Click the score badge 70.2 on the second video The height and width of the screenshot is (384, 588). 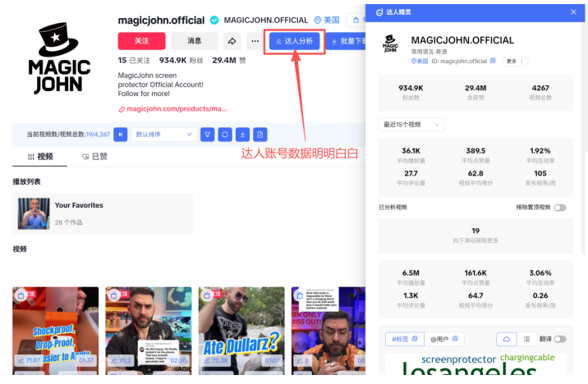tap(121, 360)
